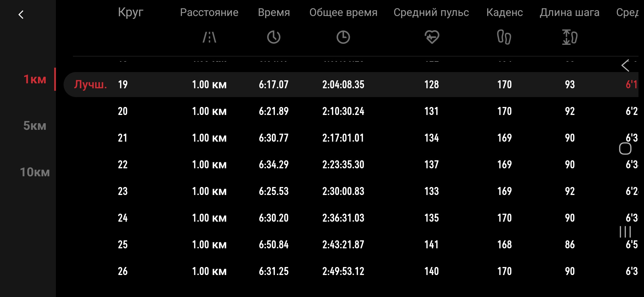
Task: Switch to 5км laps tab
Action: tap(35, 126)
